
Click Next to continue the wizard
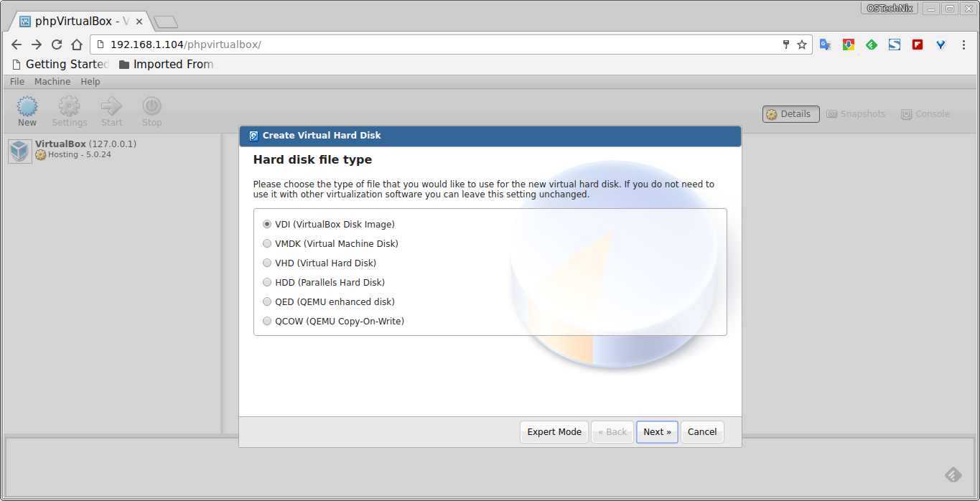[x=656, y=431]
